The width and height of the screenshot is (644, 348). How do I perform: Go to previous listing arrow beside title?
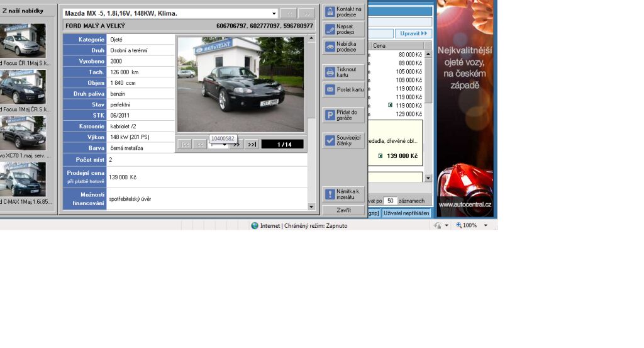coord(289,14)
